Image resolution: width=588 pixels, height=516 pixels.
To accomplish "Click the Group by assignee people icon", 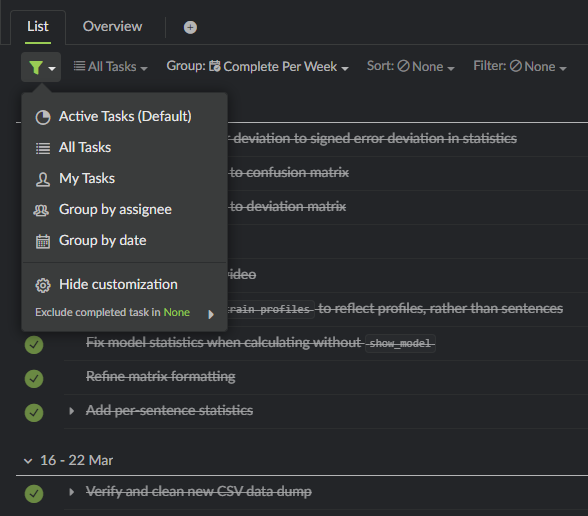I will (41, 210).
